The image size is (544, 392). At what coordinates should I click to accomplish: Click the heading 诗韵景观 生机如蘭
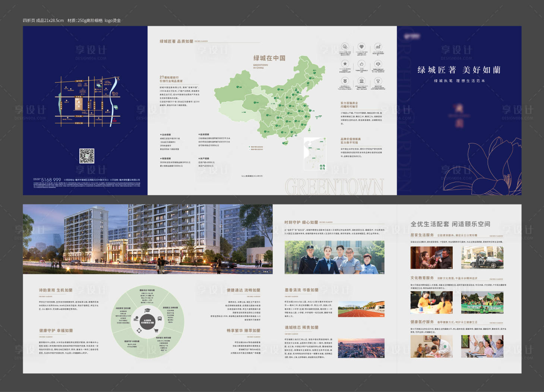(x=56, y=290)
